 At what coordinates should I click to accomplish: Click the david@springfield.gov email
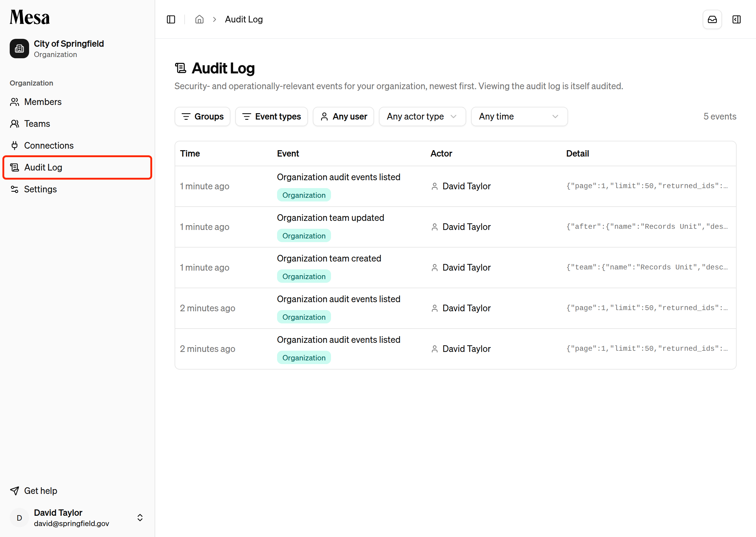[71, 523]
